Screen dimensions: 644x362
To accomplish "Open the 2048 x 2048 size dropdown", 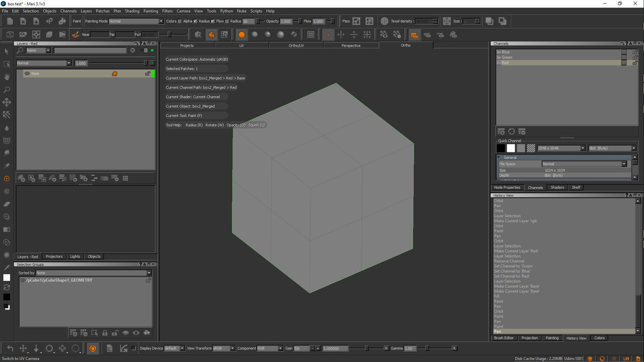I will point(561,148).
